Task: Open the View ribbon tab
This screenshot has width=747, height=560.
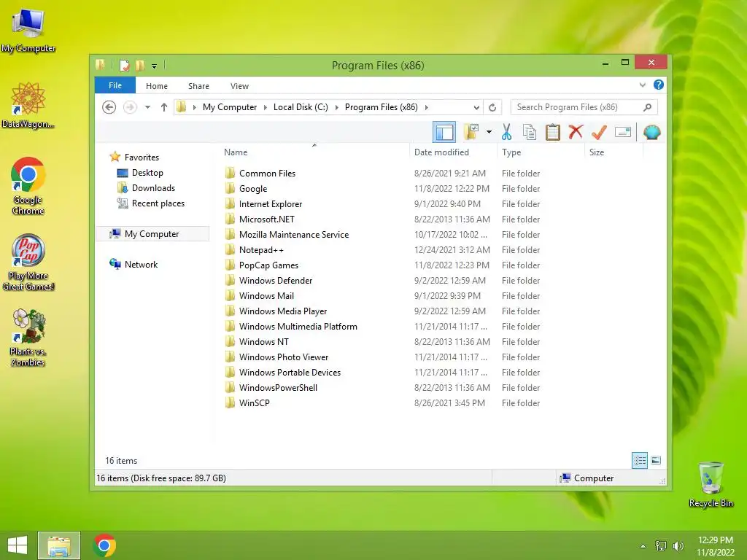Action: pyautogui.click(x=239, y=86)
